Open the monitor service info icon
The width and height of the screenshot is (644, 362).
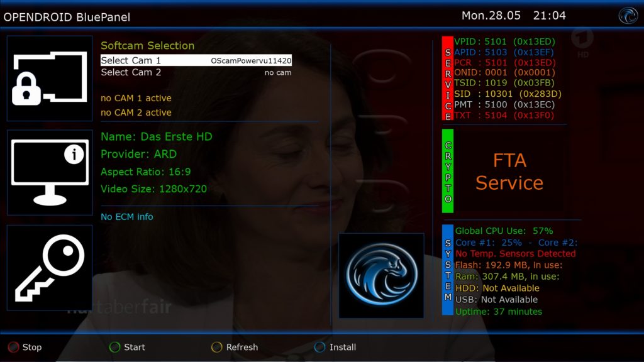pos(50,172)
